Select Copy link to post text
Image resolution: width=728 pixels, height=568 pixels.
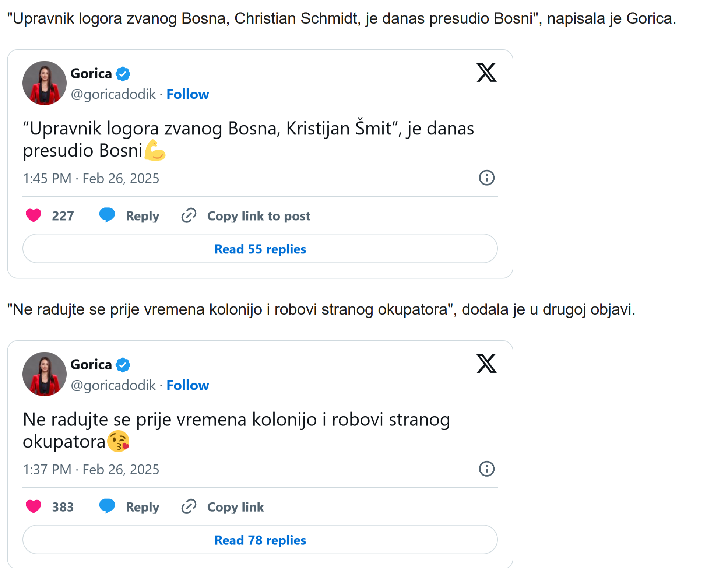point(259,216)
